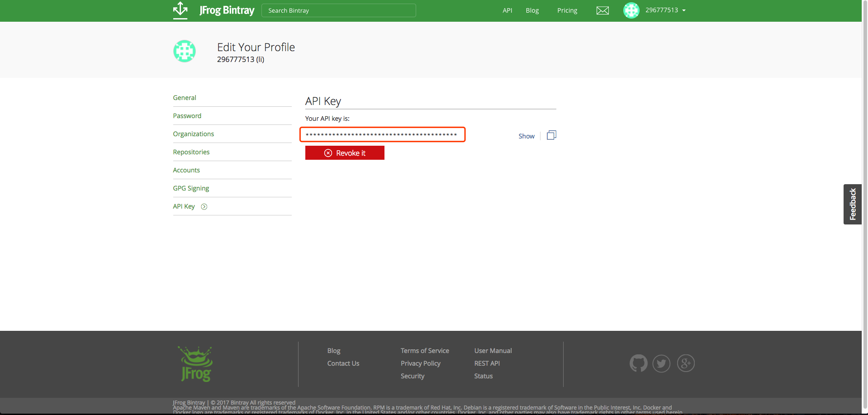The width and height of the screenshot is (868, 415).
Task: Click the JFrog frog logo in the footer
Action: 195,364
